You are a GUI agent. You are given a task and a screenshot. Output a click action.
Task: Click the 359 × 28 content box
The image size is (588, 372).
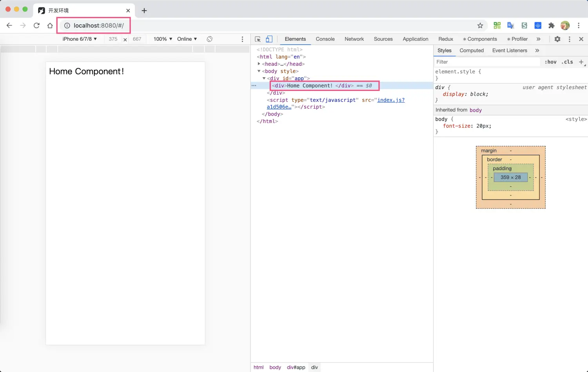coord(510,177)
